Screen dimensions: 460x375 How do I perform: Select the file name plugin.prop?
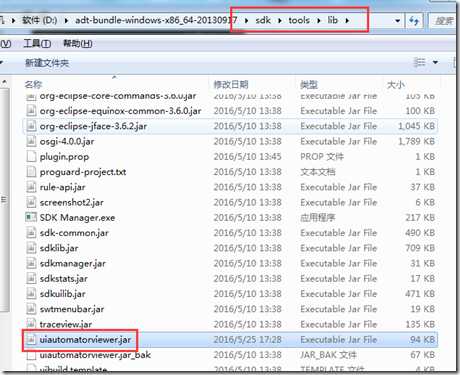[x=64, y=156]
